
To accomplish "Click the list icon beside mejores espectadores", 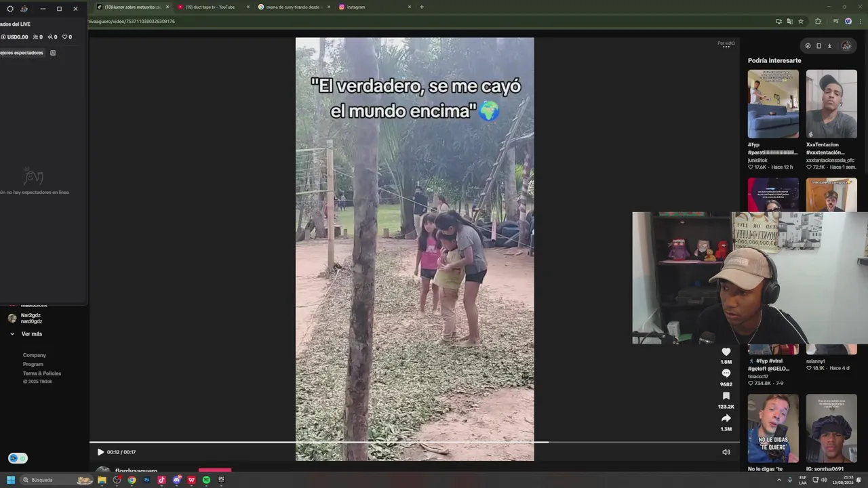I will pos(53,53).
